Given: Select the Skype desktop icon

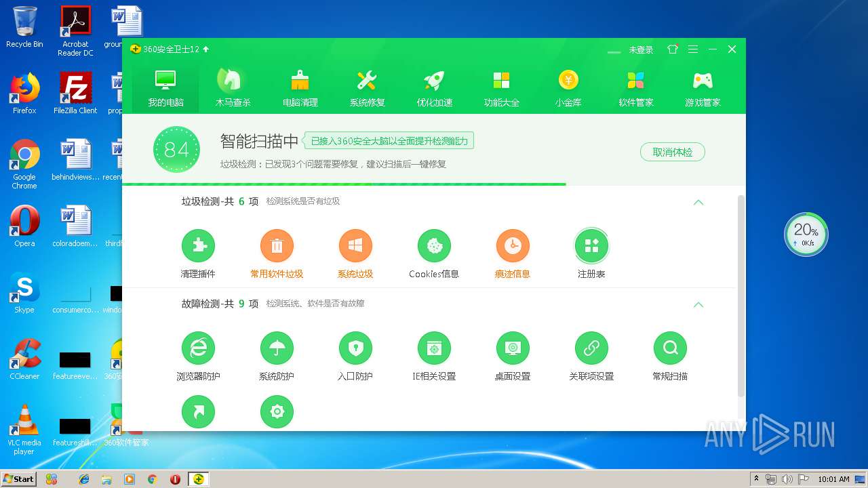Looking at the screenshot, I should [24, 293].
